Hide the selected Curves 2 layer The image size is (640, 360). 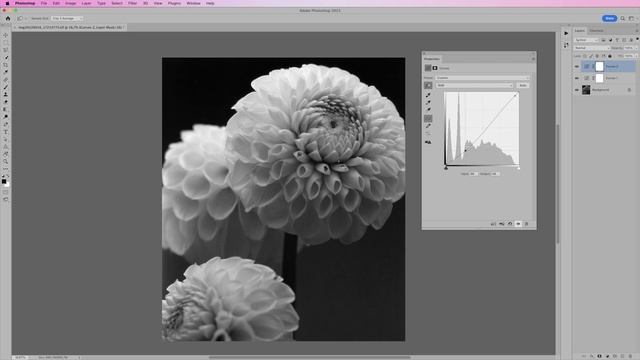pos(577,67)
